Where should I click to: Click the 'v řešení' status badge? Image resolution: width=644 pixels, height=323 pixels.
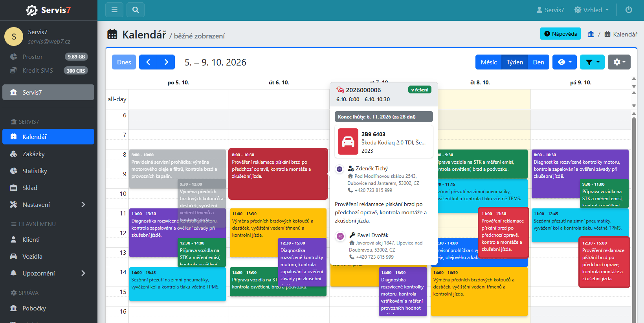[x=420, y=90]
